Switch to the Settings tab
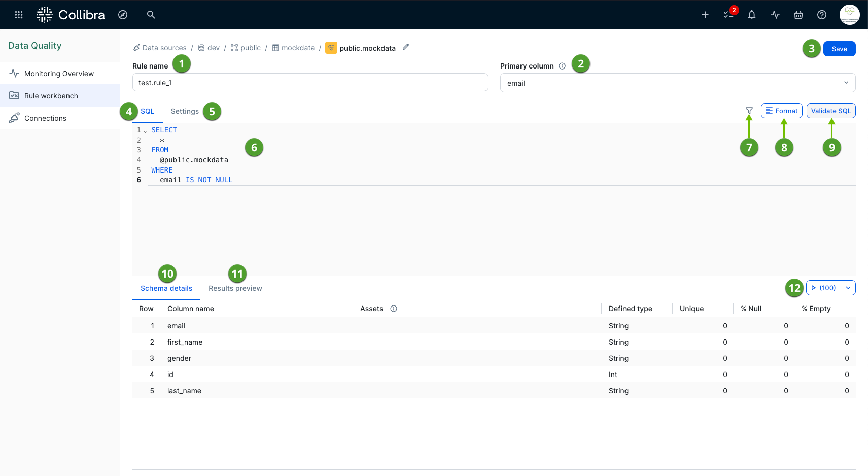This screenshot has width=868, height=476. (184, 111)
